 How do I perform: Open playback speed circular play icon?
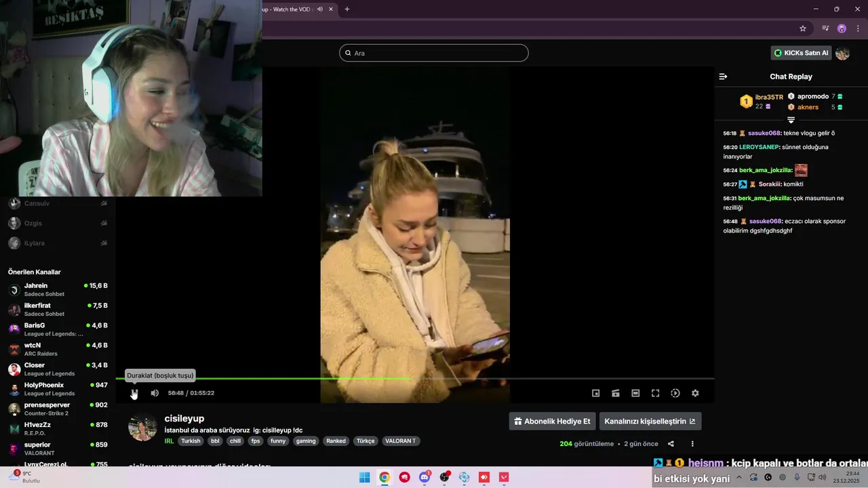(x=675, y=393)
